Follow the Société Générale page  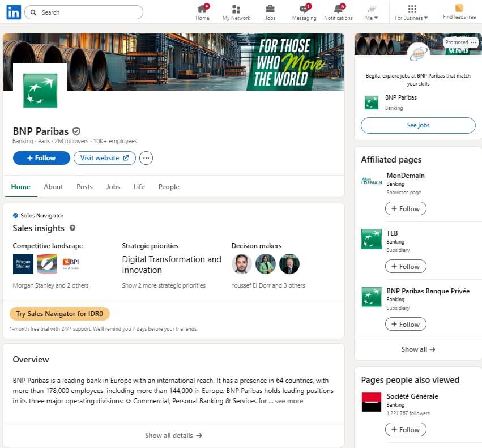[x=406, y=429]
